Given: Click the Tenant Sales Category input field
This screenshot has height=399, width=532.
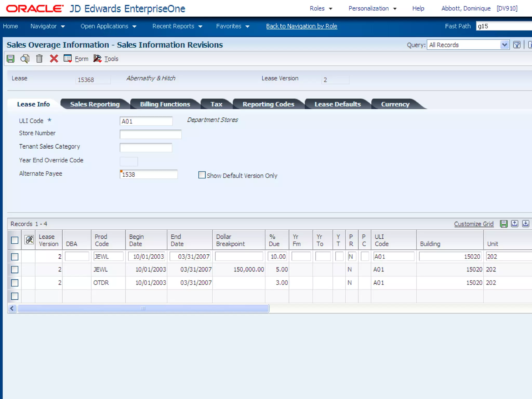Looking at the screenshot, I should point(146,148).
